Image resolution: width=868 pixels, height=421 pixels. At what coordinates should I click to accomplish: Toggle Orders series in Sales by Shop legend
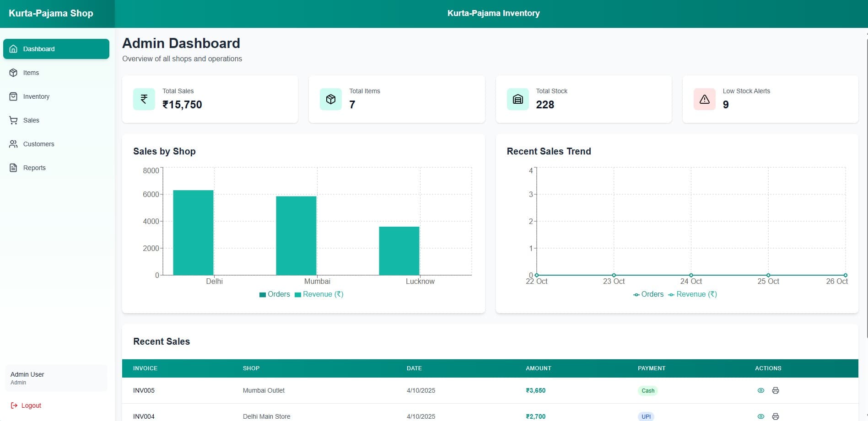pos(275,294)
